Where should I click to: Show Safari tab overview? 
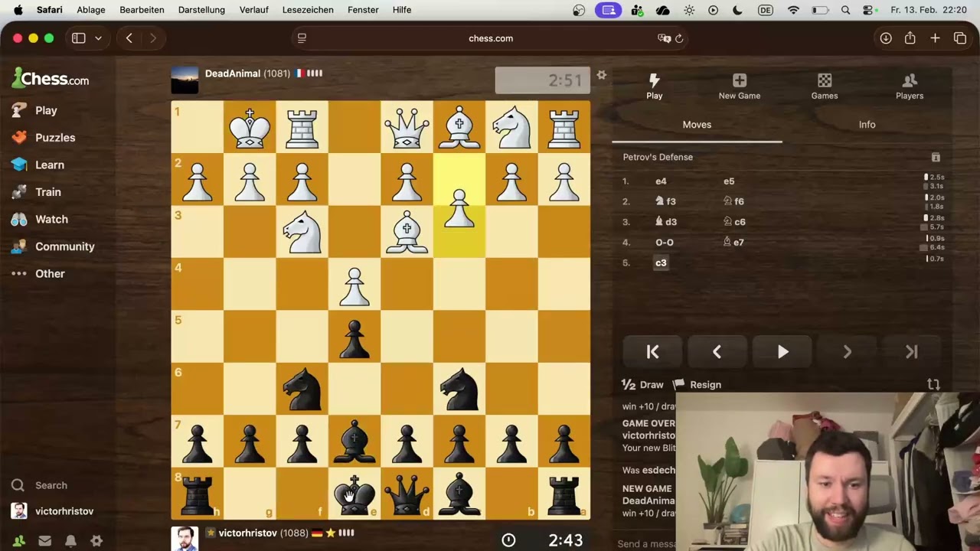tap(960, 38)
